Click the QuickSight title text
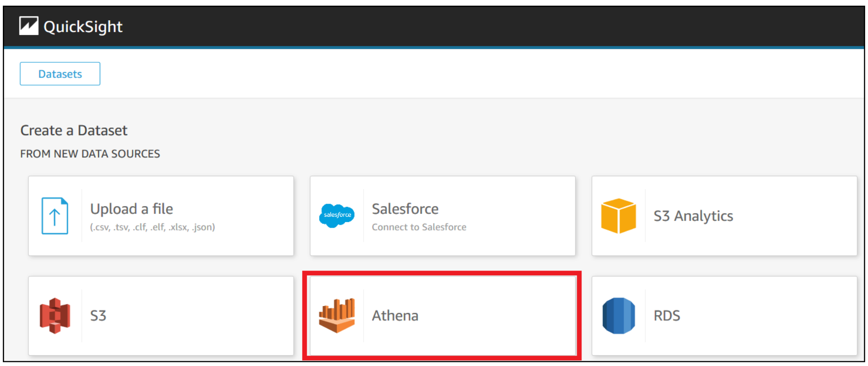The height and width of the screenshot is (366, 868). tap(83, 26)
